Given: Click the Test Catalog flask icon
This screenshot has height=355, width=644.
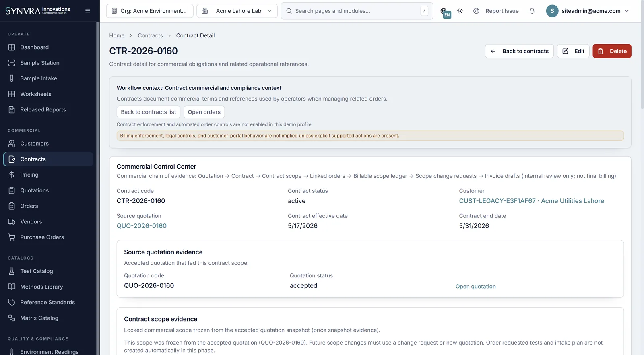Looking at the screenshot, I should [x=12, y=271].
